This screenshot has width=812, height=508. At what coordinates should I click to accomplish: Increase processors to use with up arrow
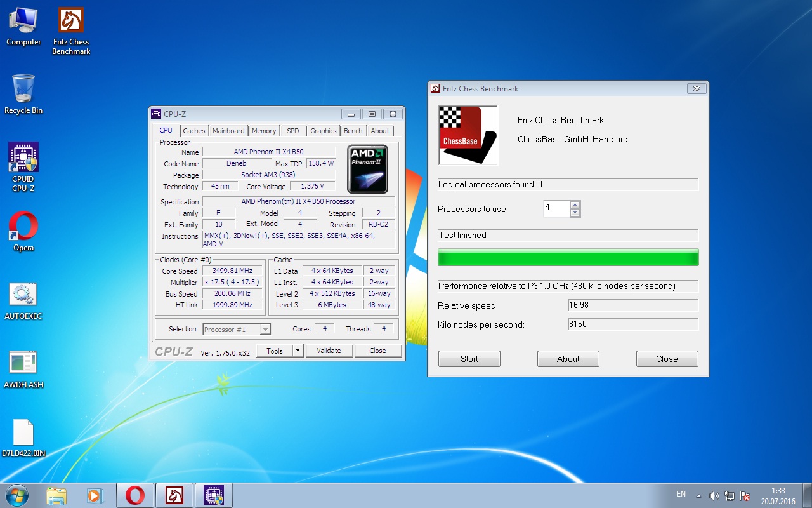click(575, 204)
